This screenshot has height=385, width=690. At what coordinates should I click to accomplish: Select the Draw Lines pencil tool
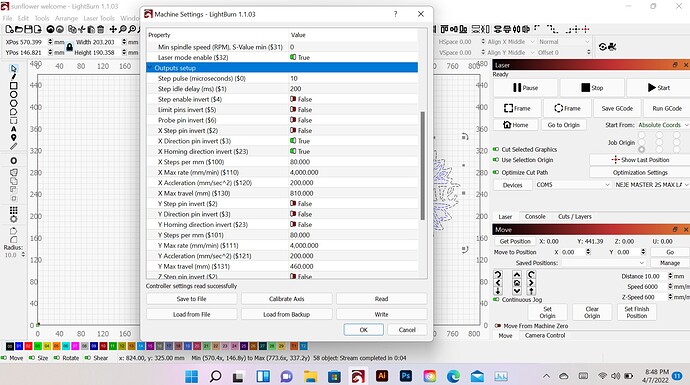click(x=14, y=77)
